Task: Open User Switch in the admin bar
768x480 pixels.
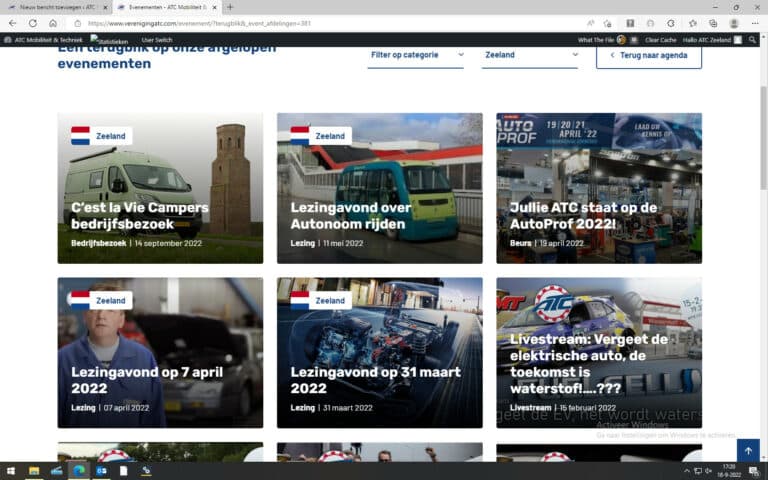Action: point(157,40)
